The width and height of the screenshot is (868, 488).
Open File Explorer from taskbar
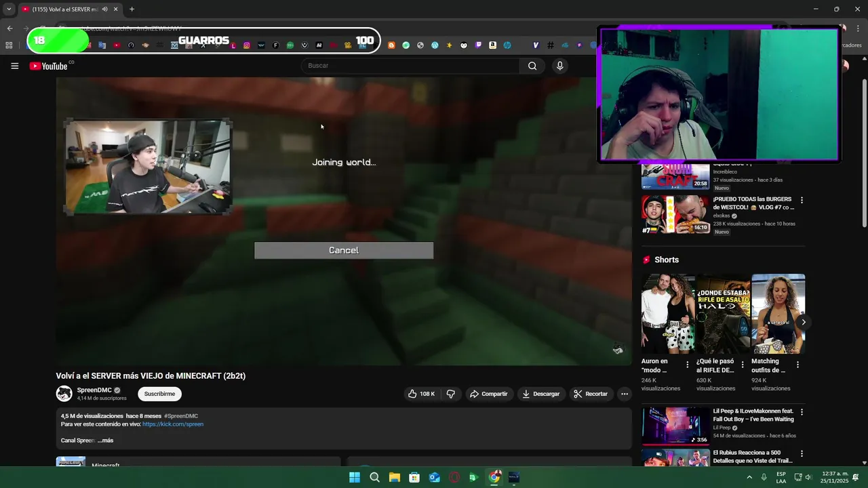coord(394,477)
